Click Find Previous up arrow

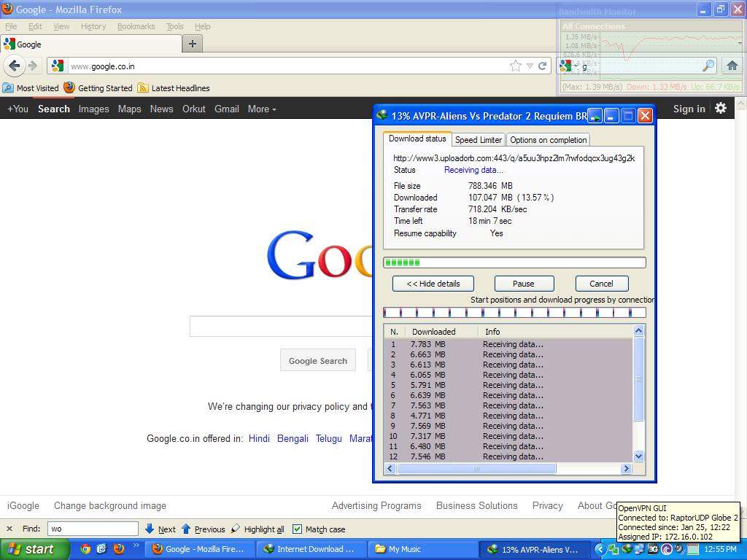186,529
